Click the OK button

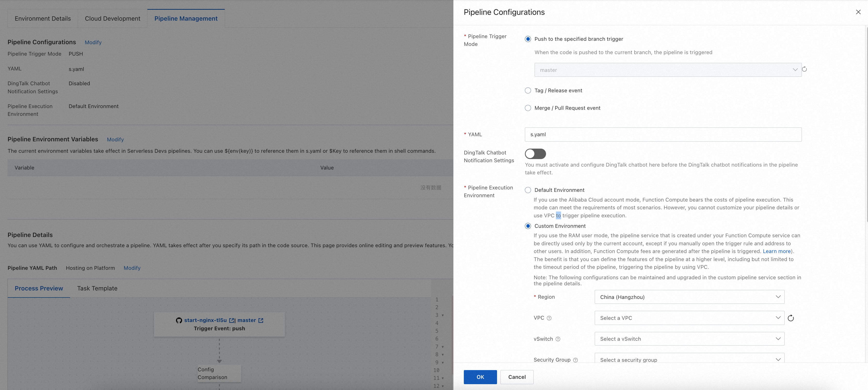pyautogui.click(x=480, y=377)
